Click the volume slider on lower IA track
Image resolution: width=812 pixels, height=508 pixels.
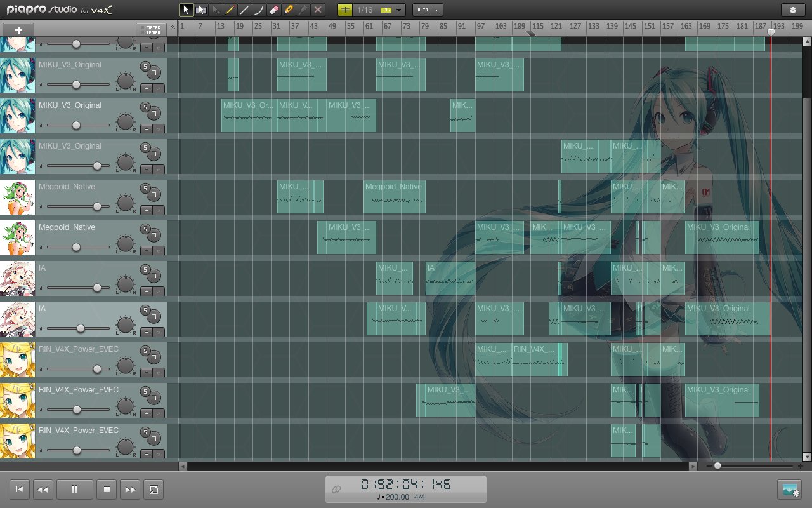point(81,328)
